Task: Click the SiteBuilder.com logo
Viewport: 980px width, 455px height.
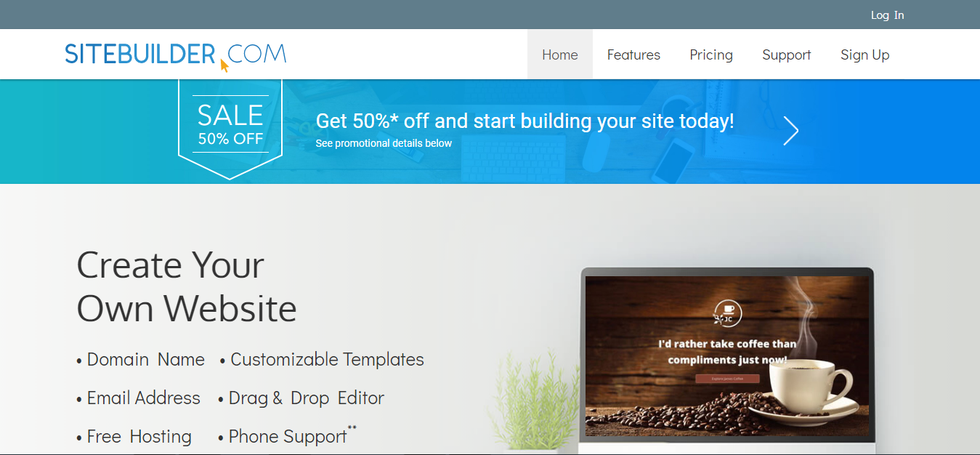Action: (x=175, y=55)
